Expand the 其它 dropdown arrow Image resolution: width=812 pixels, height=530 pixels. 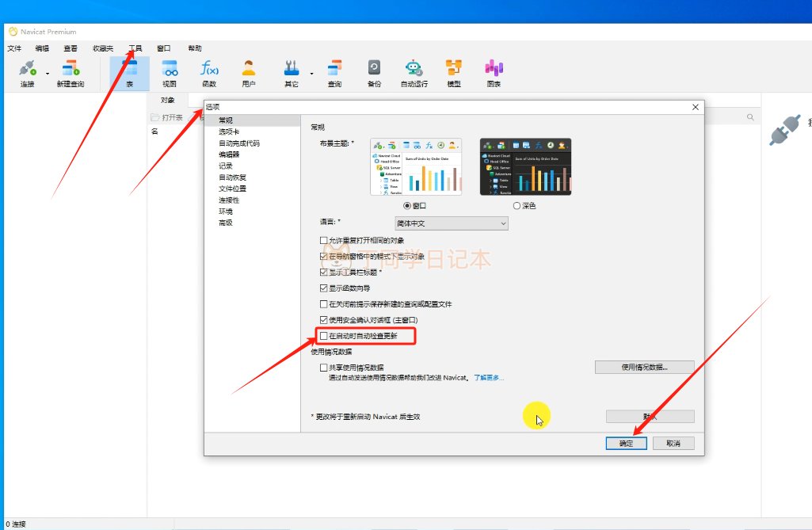312,74
